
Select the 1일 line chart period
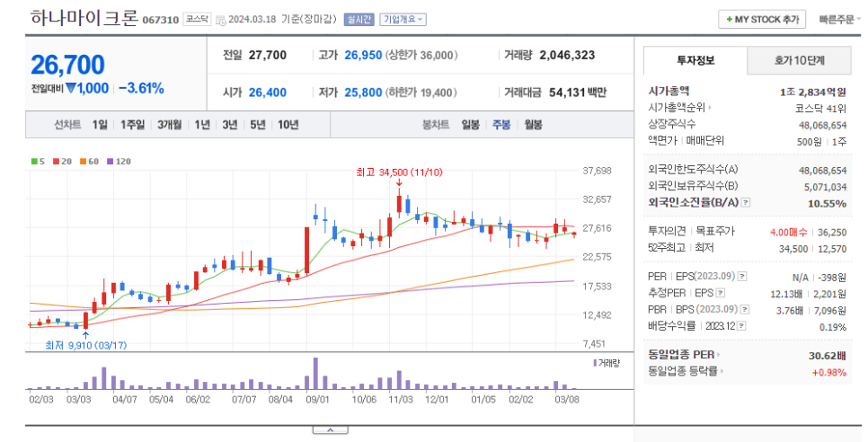tap(100, 125)
